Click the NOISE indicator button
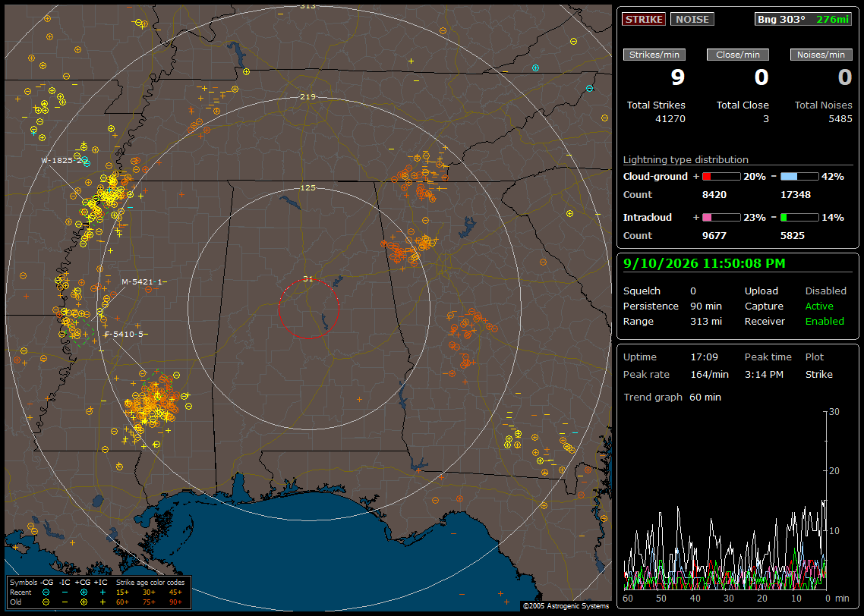The width and height of the screenshot is (864, 616). [x=692, y=19]
